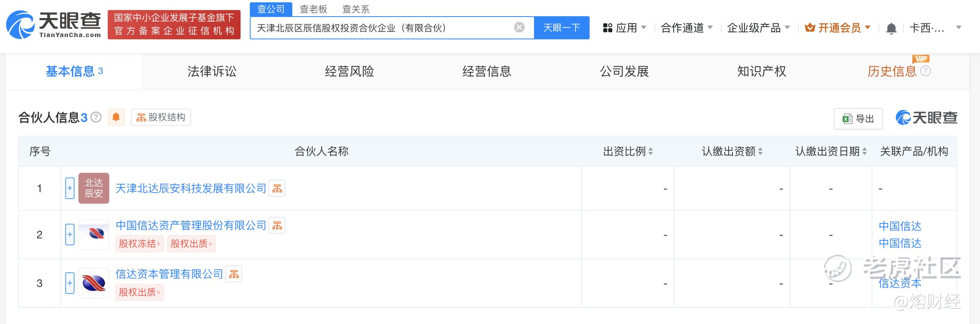The height and width of the screenshot is (324, 980).
Task: Click the 天眼一下 search button
Action: pos(562,28)
